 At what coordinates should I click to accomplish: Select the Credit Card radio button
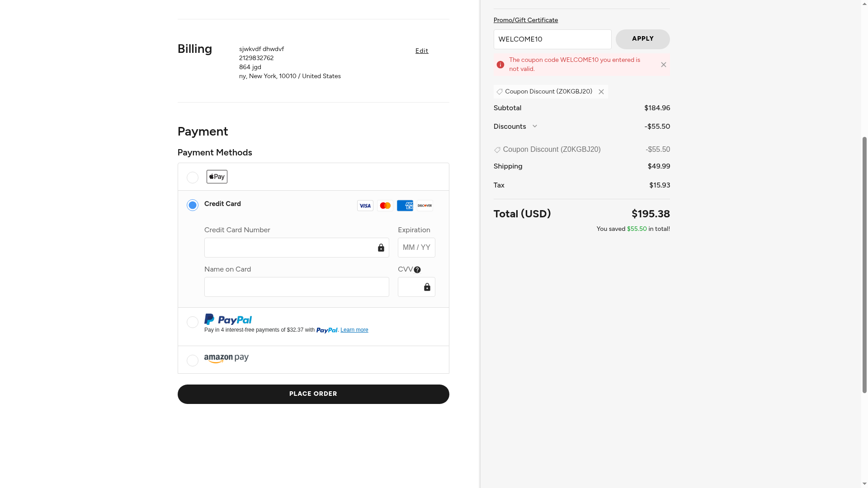coord(192,205)
